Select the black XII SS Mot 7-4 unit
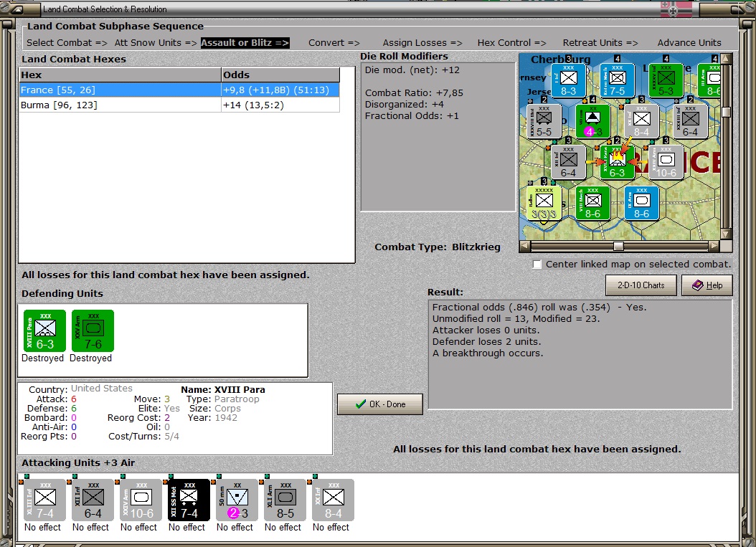The image size is (756, 547). tap(189, 500)
